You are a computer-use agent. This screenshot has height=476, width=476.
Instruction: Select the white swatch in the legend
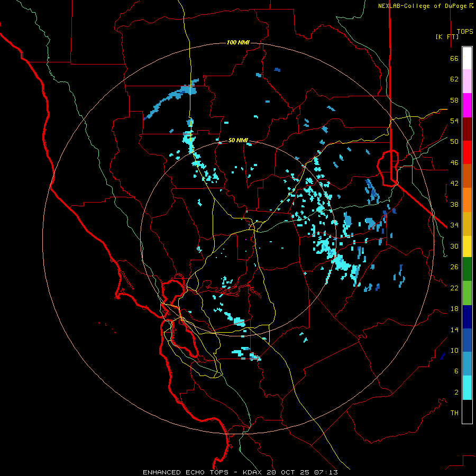click(467, 58)
